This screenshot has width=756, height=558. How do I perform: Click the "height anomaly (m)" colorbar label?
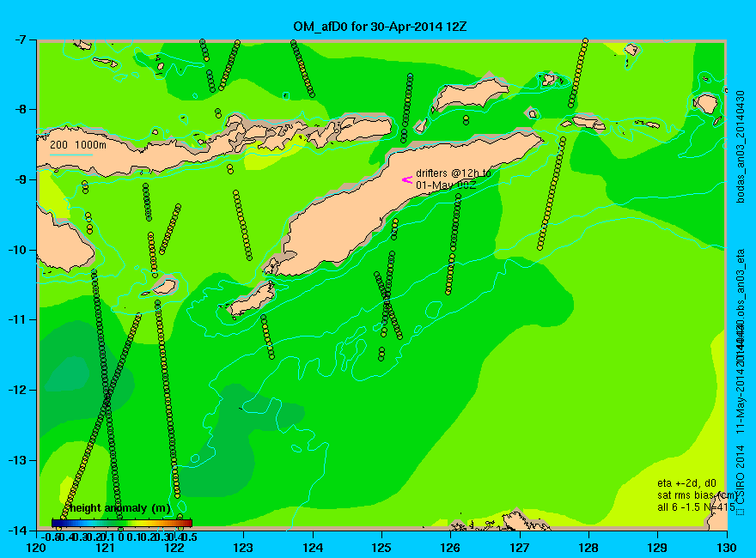pyautogui.click(x=119, y=508)
